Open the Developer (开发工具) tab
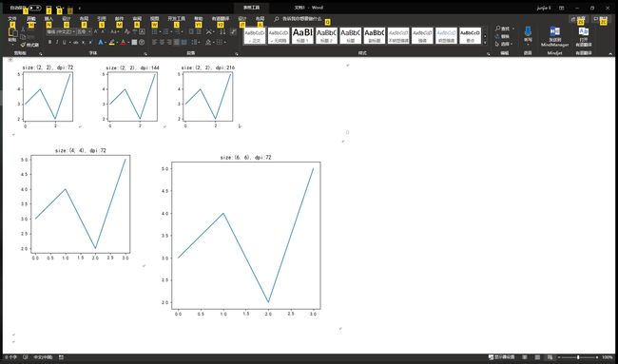 point(176,18)
